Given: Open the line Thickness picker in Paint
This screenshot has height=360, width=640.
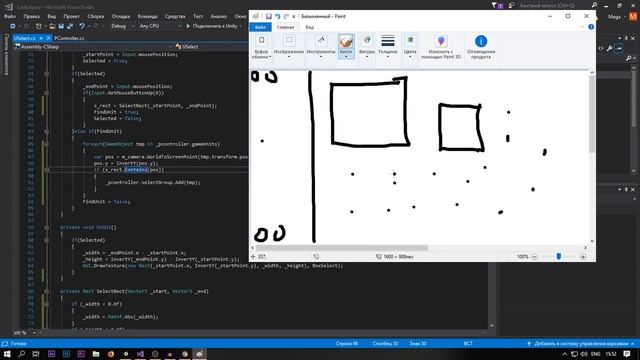Looking at the screenshot, I should tap(387, 47).
